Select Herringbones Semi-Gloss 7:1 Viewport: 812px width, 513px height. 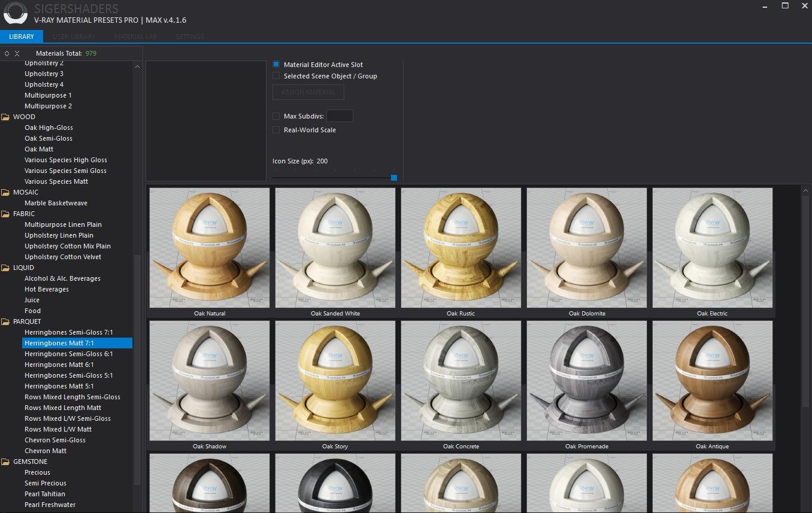[x=69, y=332]
